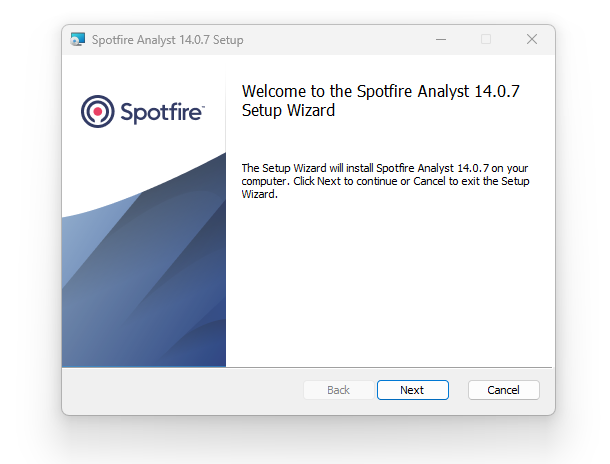610x464 pixels.
Task: Close the setup wizard with X icon
Action: coord(532,39)
